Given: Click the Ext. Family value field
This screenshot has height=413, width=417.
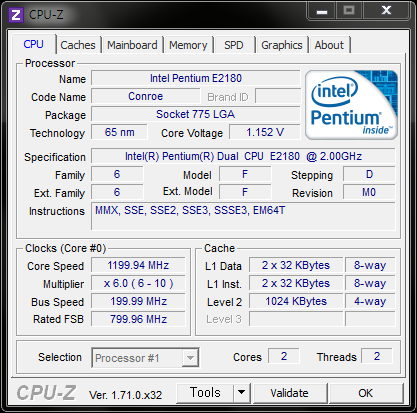Looking at the screenshot, I should point(117,192).
